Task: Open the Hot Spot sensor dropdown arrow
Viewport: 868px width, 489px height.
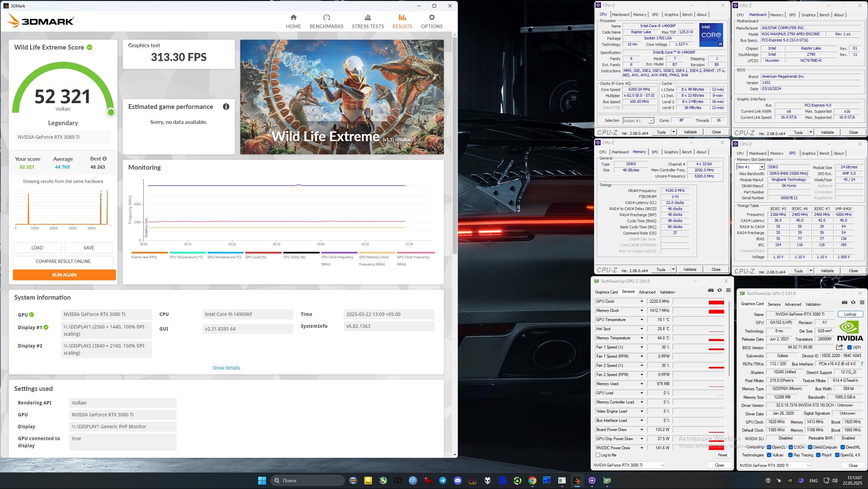Action: pyautogui.click(x=642, y=329)
